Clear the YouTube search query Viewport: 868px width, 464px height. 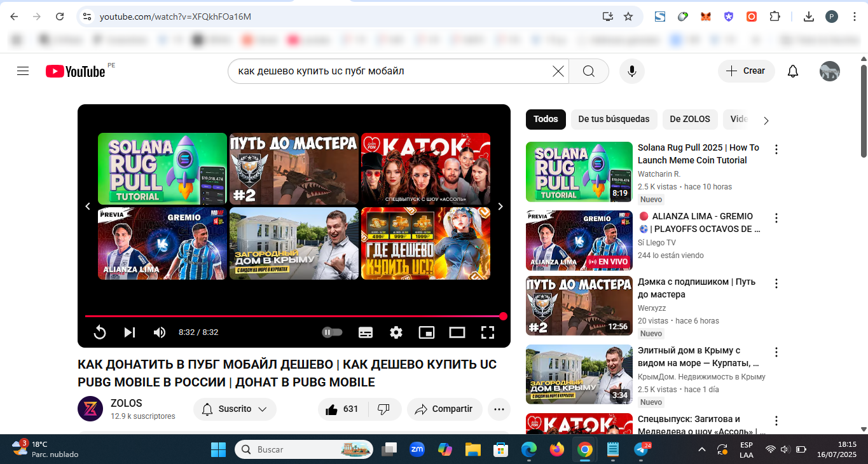click(558, 71)
